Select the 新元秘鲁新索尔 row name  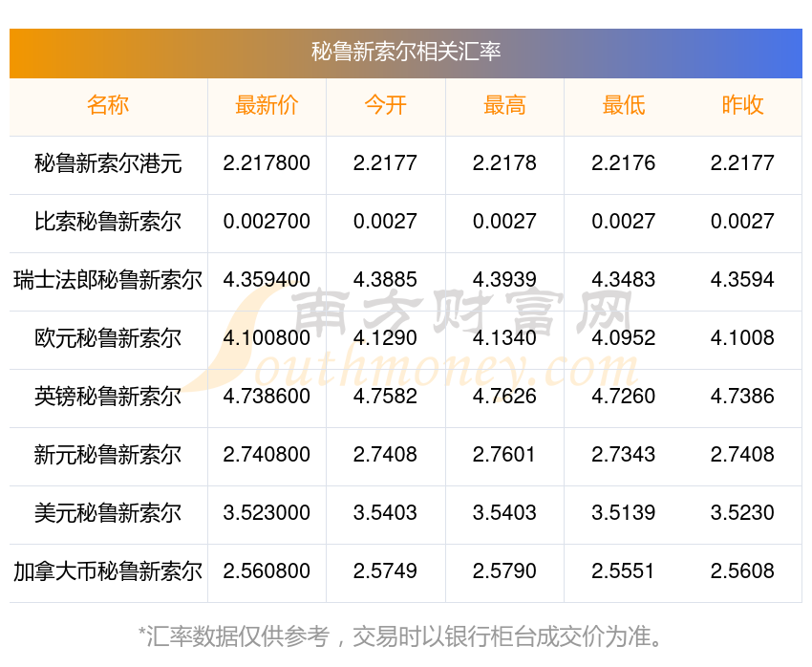[x=108, y=455]
